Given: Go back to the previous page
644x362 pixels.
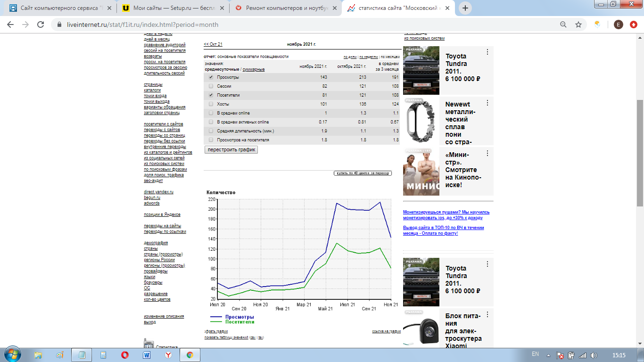Looking at the screenshot, I should click(x=10, y=25).
